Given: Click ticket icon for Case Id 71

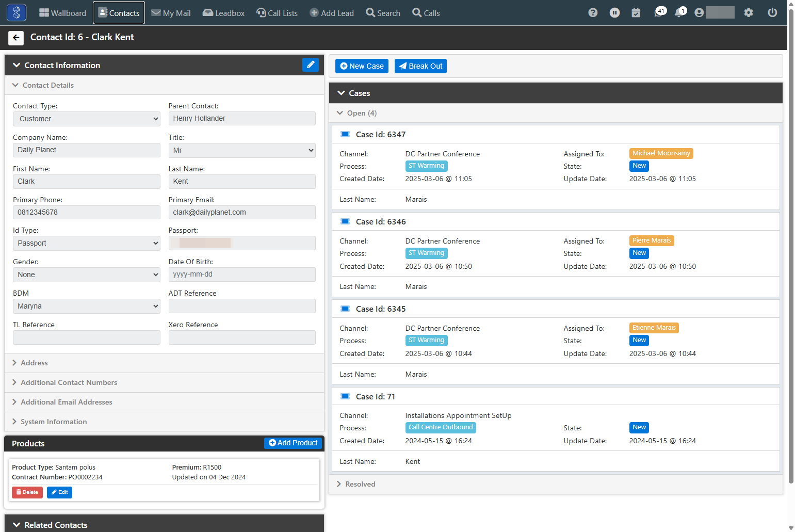Looking at the screenshot, I should (345, 397).
